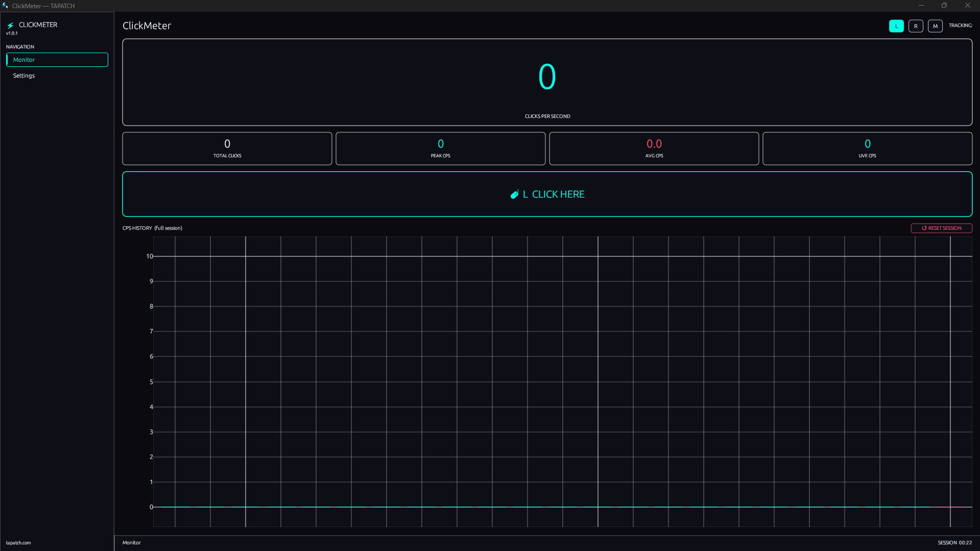The image size is (980, 551).
Task: Open the Settings navigation item
Action: (x=57, y=76)
